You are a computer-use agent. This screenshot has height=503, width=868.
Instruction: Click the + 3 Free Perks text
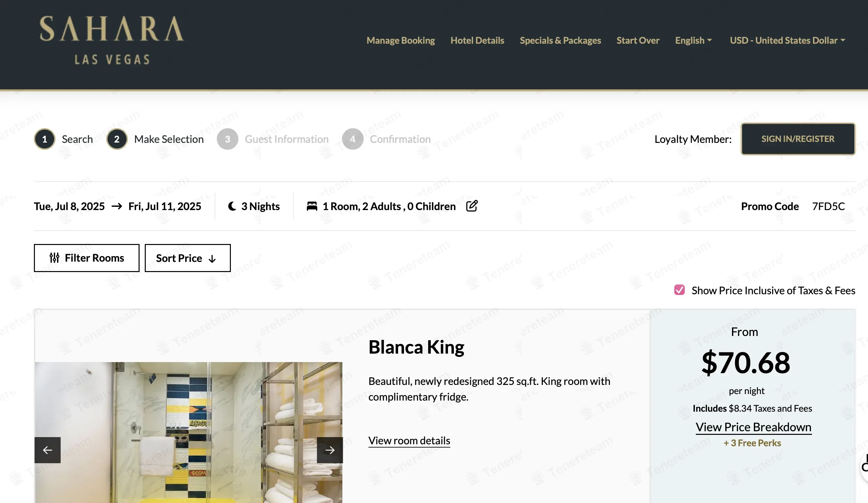tap(752, 443)
